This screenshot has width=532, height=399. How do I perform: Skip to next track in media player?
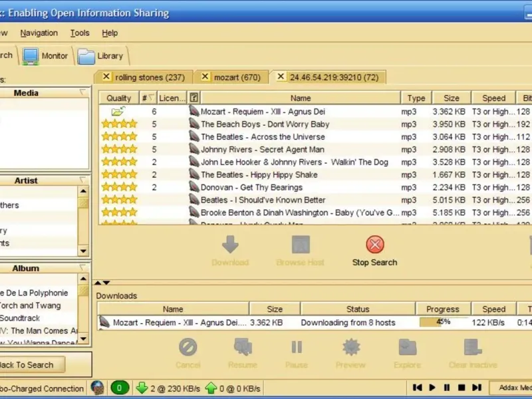pos(477,387)
